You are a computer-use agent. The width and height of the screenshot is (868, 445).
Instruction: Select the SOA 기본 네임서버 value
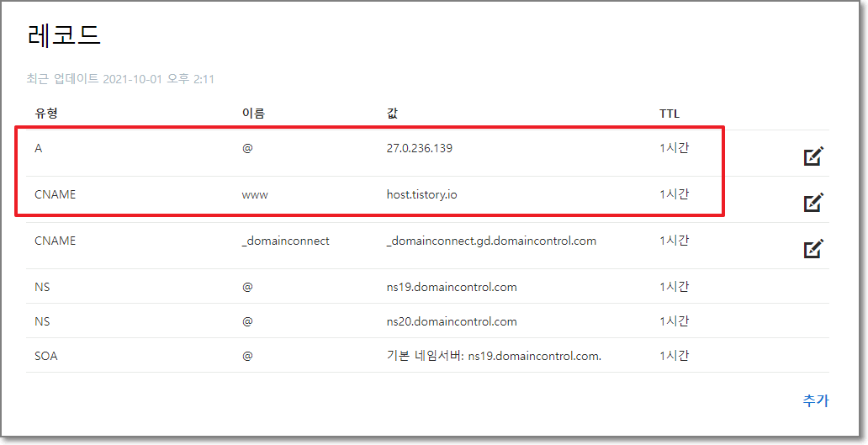(494, 356)
